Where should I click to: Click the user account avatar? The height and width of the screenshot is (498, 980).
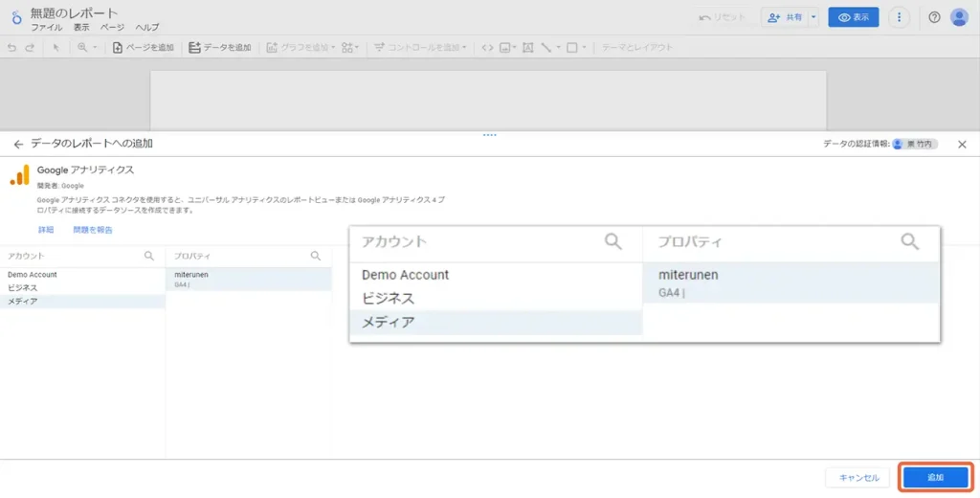point(959,17)
